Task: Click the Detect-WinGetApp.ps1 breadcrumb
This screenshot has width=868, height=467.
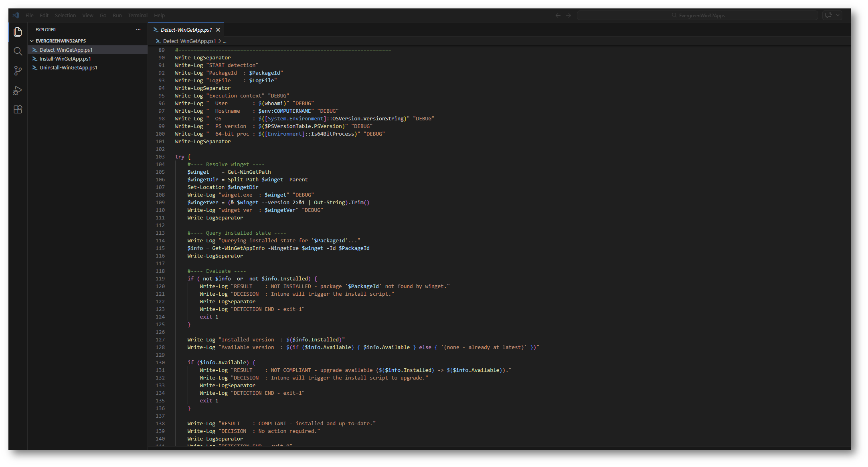Action: pyautogui.click(x=189, y=41)
